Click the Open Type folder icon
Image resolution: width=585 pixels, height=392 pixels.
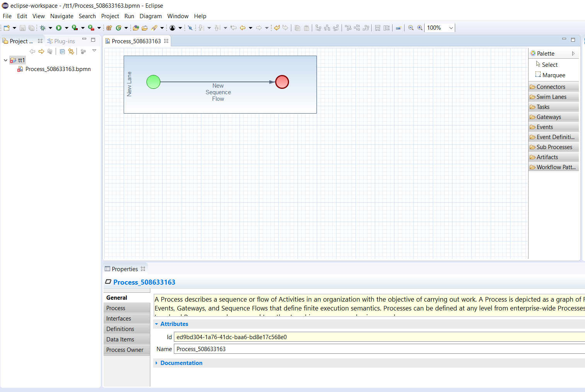(136, 28)
